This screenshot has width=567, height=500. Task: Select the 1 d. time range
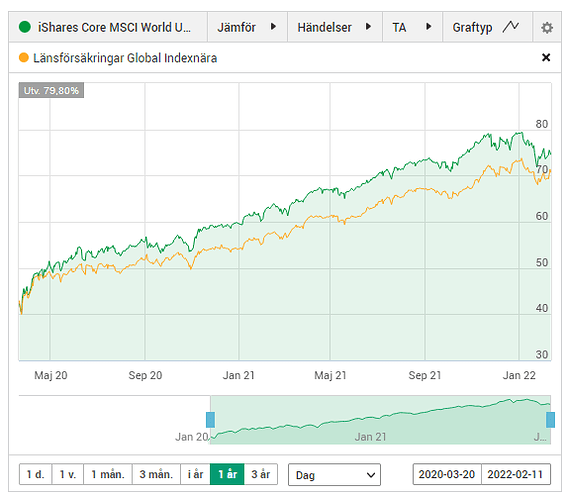(x=35, y=474)
